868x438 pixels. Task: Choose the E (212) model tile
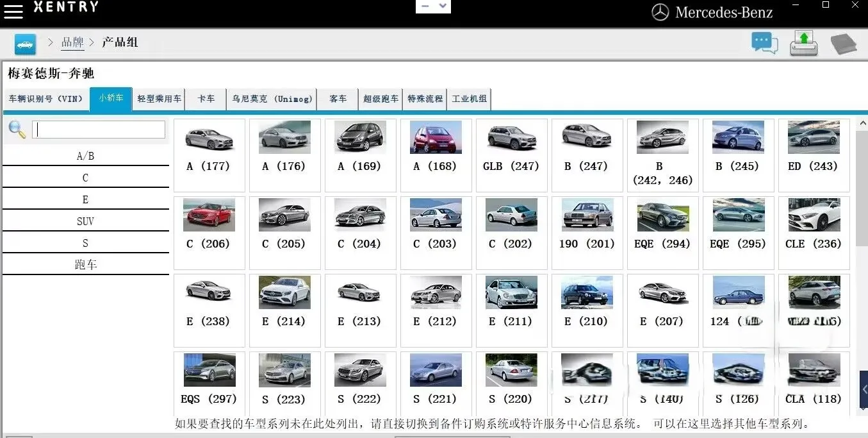(436, 310)
